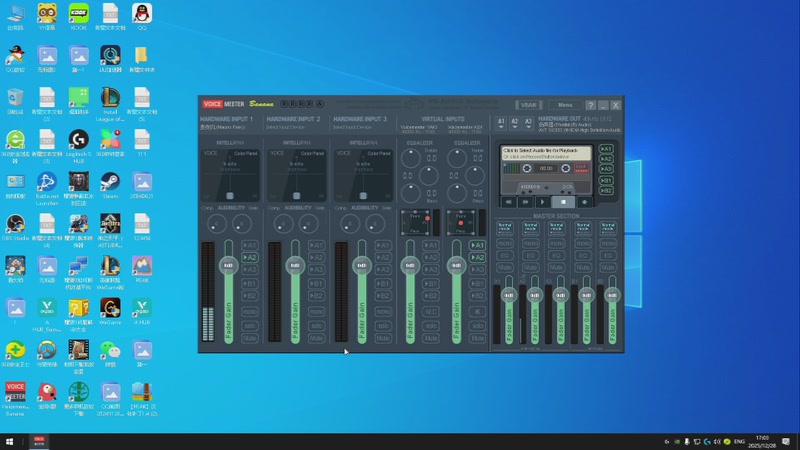Viewport: 800px width, 450px height.
Task: Click the taskbar clock
Action: click(762, 441)
